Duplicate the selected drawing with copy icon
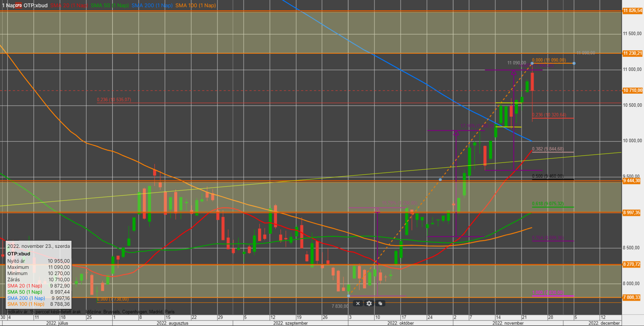This screenshot has width=644, height=326. tap(380, 303)
